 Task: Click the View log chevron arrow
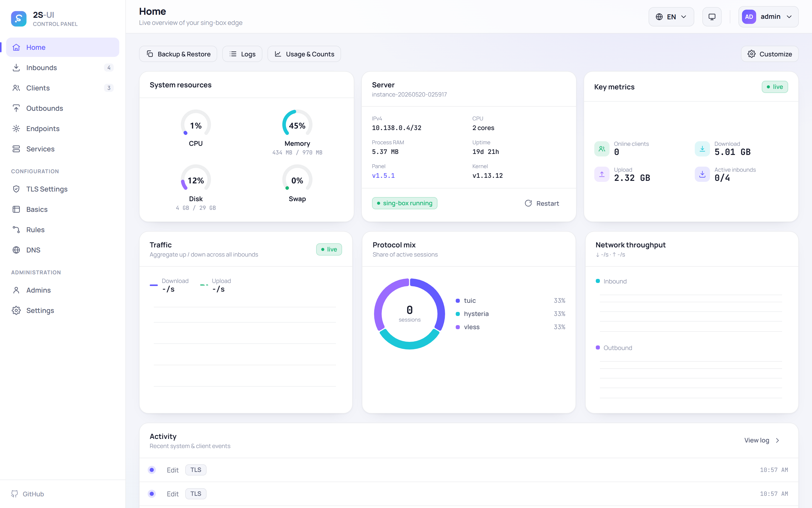point(777,440)
